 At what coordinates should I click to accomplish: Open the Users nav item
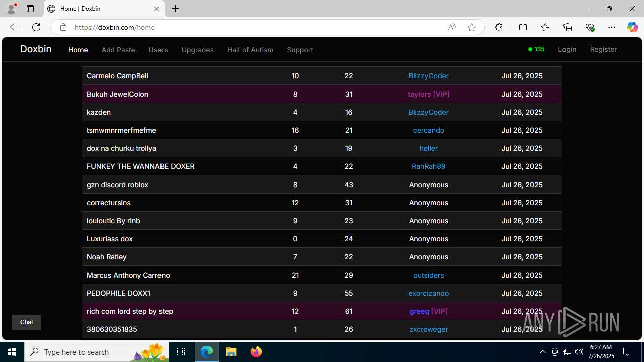tap(158, 50)
